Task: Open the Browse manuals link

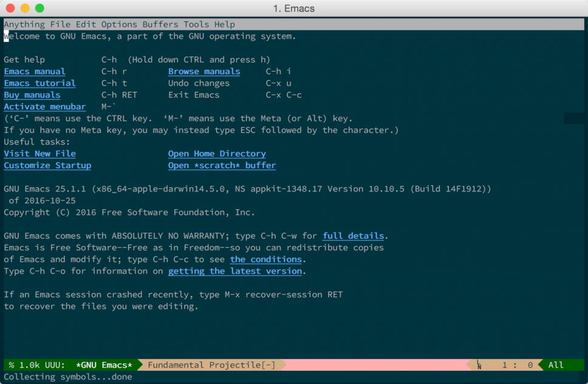Action: [x=204, y=71]
